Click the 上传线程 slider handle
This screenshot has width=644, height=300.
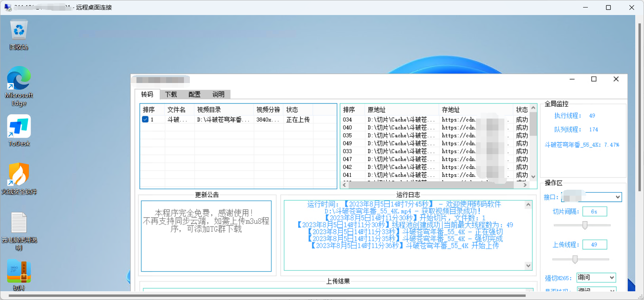click(x=575, y=259)
